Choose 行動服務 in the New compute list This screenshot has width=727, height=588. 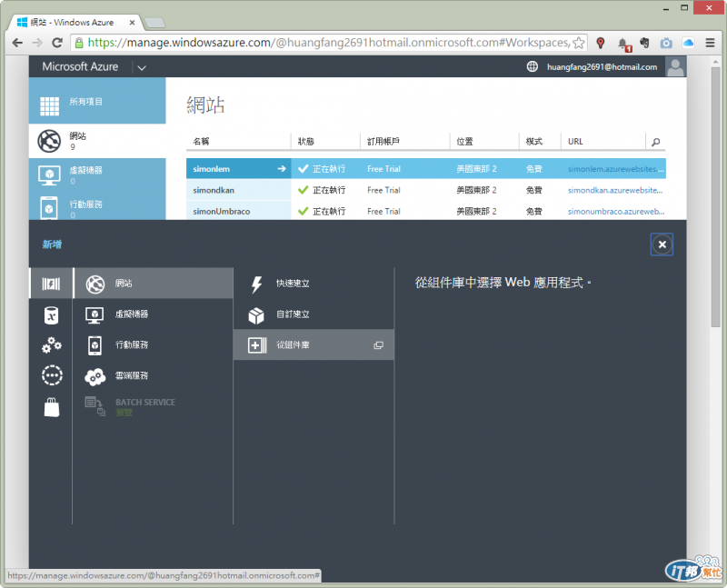tap(154, 345)
